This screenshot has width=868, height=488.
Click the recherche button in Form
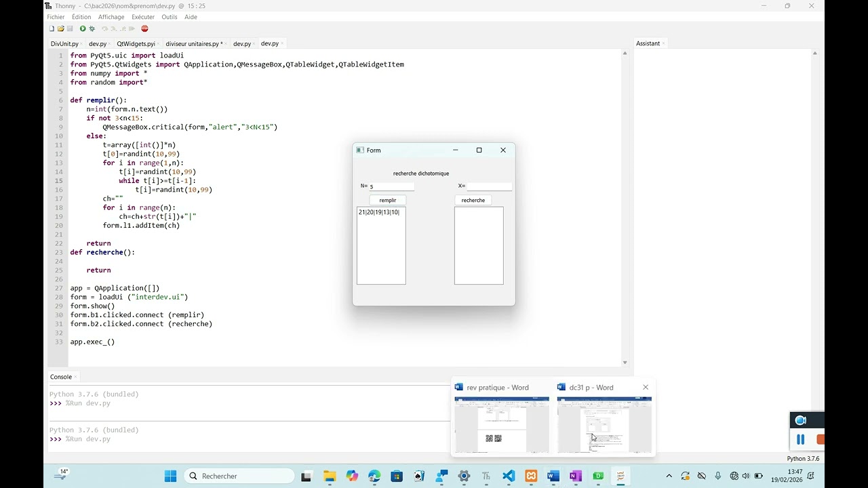tap(473, 200)
